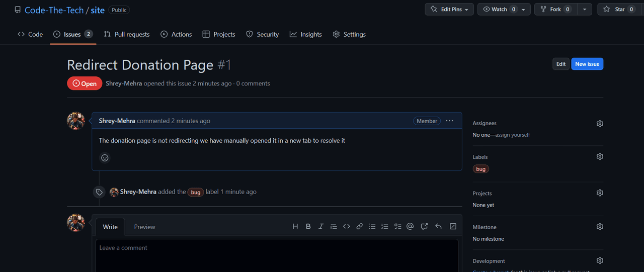Insert a link in the comment
This screenshot has height=272, width=644.
click(359, 227)
